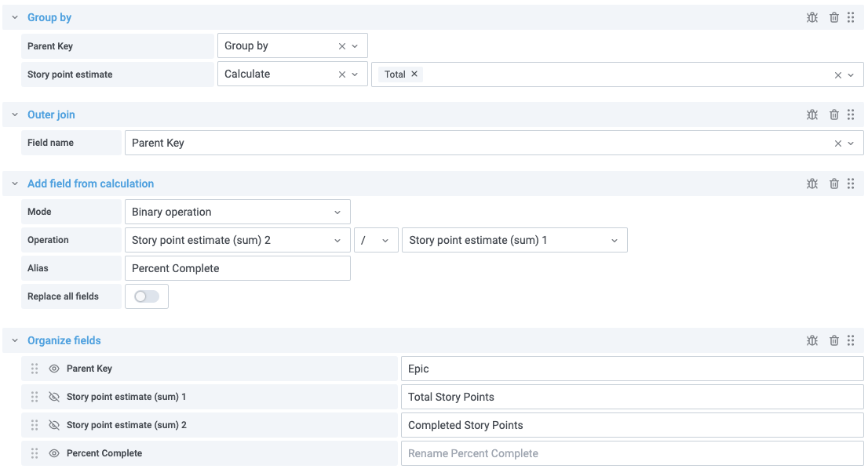The image size is (868, 476).
Task: Debug the Organize fields transformation
Action: click(x=812, y=340)
